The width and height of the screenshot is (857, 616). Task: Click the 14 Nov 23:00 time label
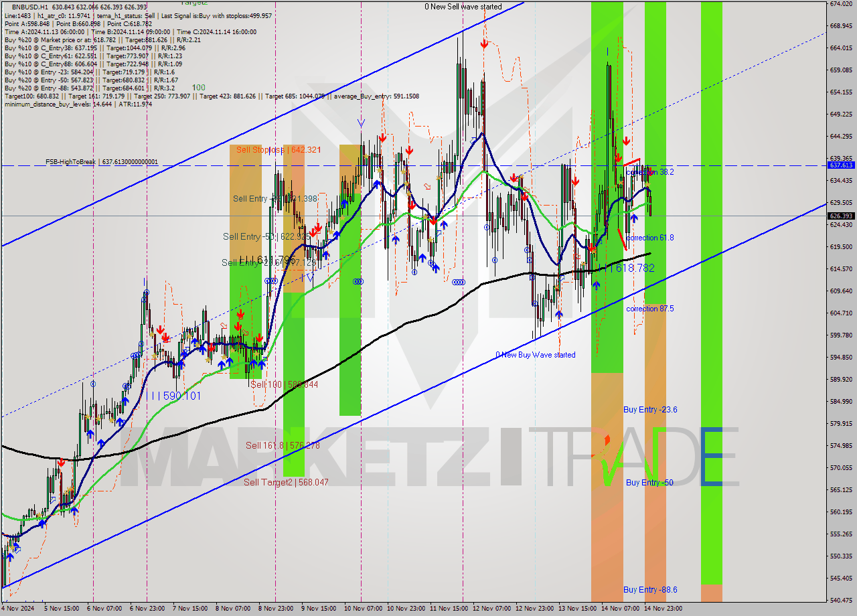click(663, 609)
